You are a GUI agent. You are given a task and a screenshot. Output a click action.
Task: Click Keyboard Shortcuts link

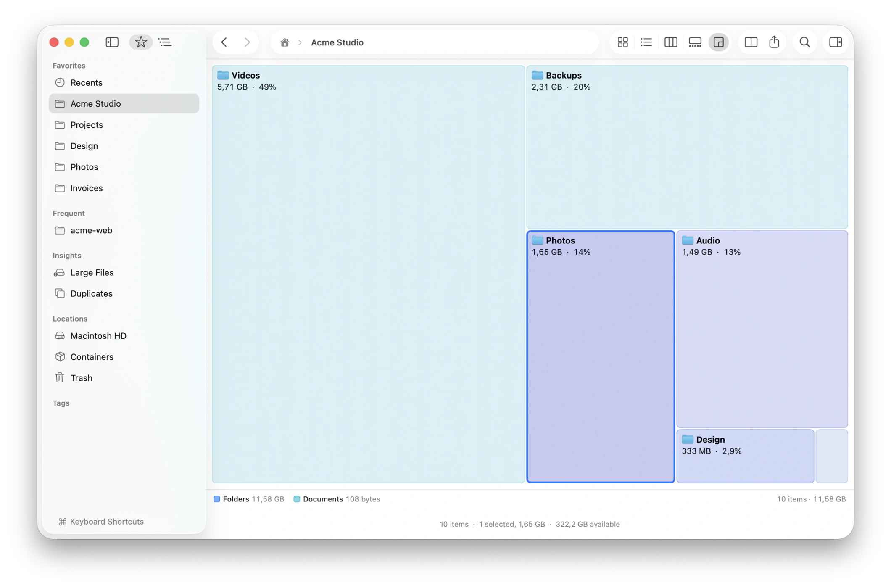click(x=101, y=522)
